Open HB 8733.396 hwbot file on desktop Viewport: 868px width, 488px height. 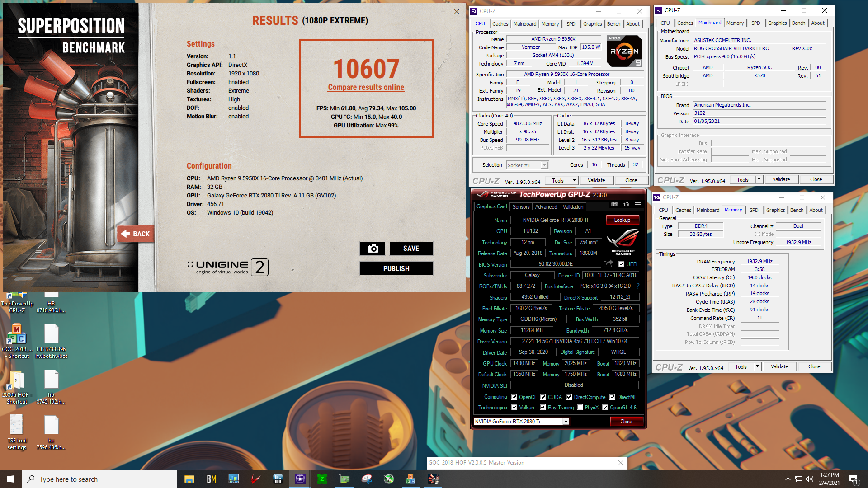[51, 342]
